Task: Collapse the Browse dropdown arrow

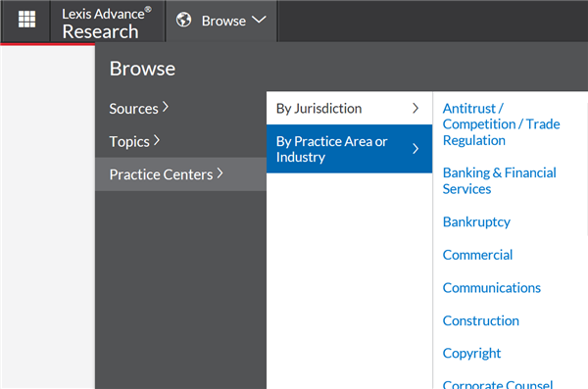Action: (259, 20)
